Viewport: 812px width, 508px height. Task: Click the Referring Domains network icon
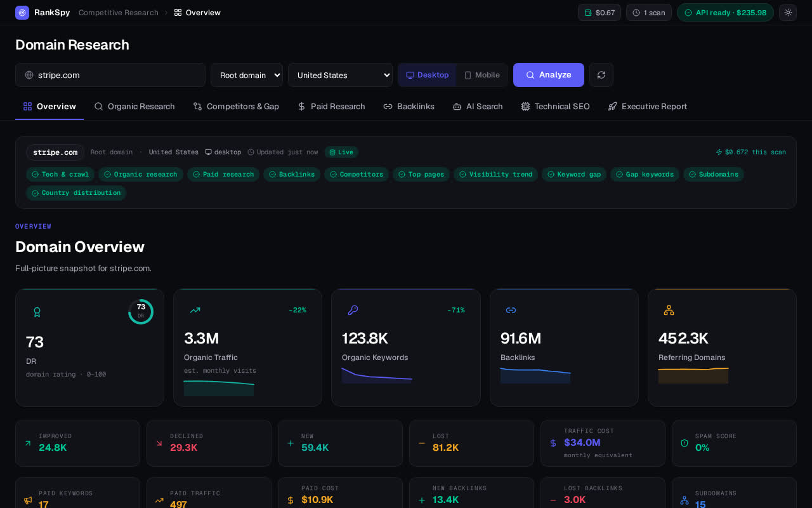669,311
